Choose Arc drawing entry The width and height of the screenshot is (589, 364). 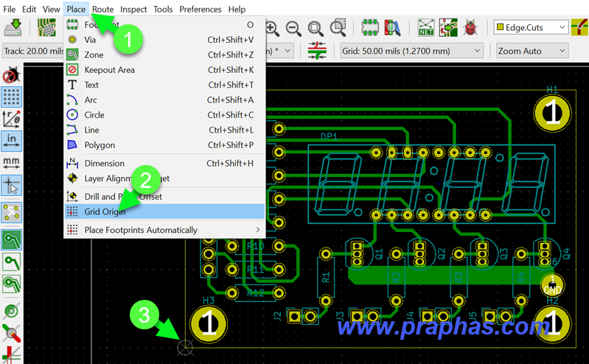[x=164, y=99]
